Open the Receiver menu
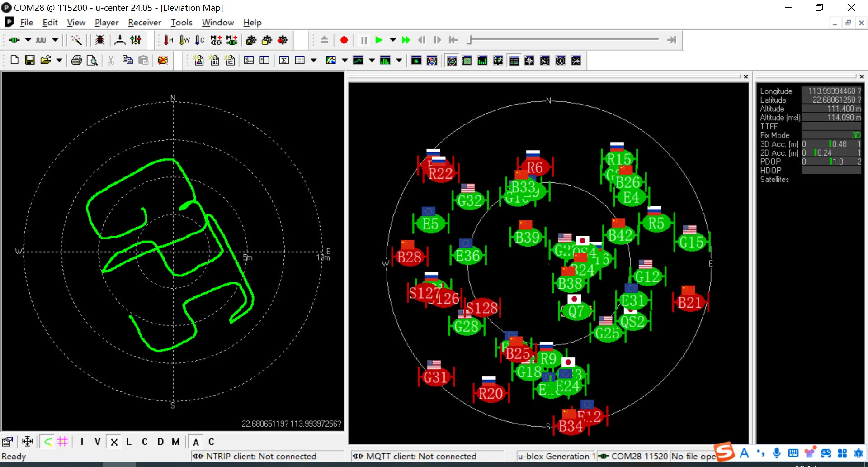The image size is (868, 467). coord(144,23)
